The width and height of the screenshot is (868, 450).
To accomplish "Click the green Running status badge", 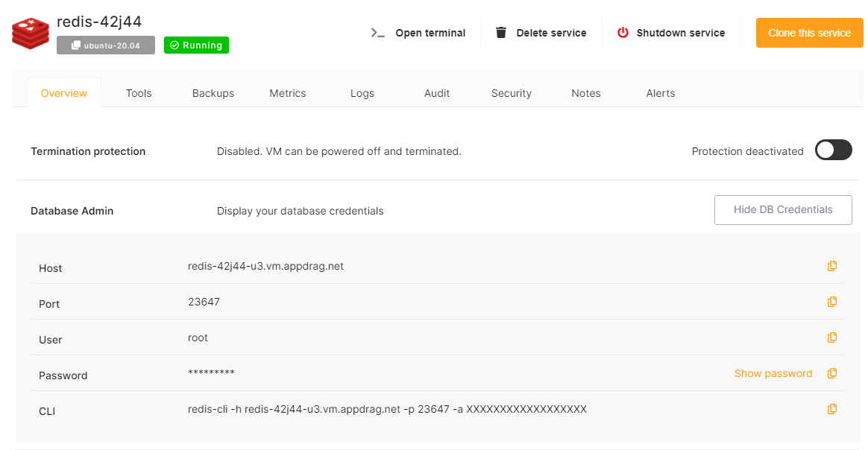I will point(196,45).
